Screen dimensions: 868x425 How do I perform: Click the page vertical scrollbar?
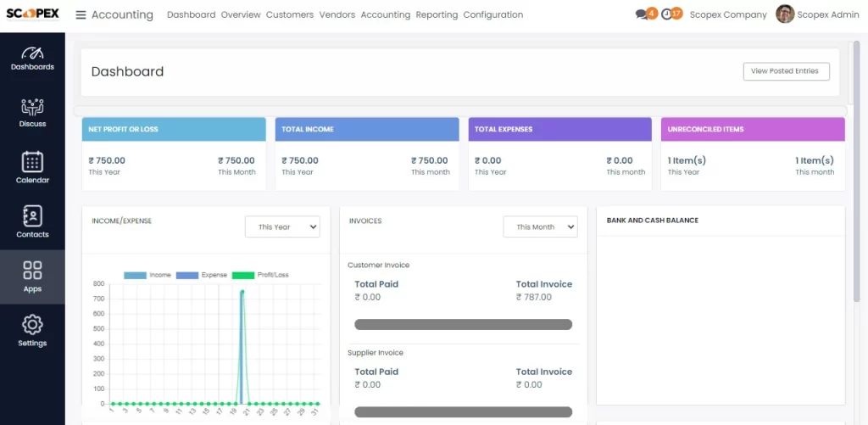pyautogui.click(x=857, y=171)
